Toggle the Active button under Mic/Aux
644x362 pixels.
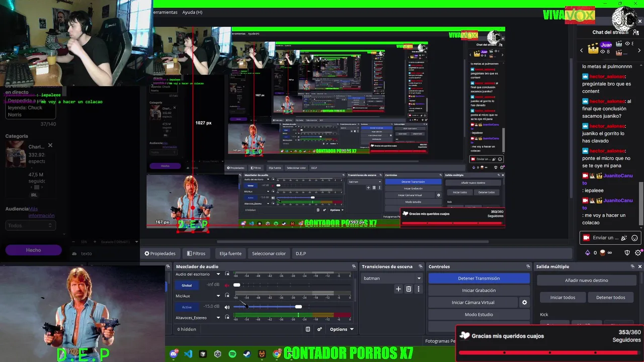click(x=187, y=307)
